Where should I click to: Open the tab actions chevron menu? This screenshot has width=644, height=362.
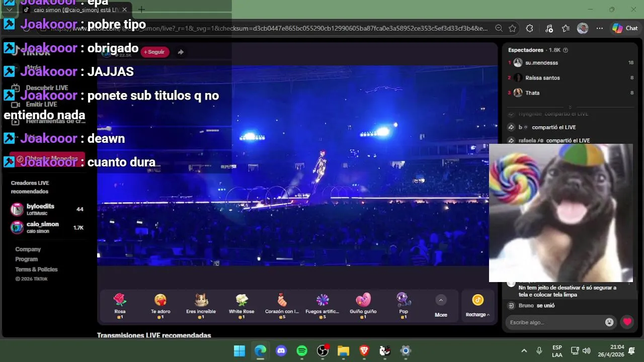click(9, 10)
